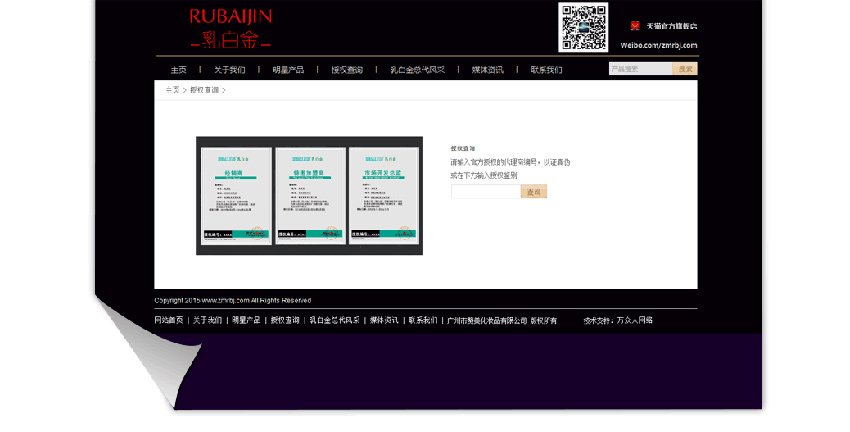Go to 主页 in the navigation bar

coord(178,70)
